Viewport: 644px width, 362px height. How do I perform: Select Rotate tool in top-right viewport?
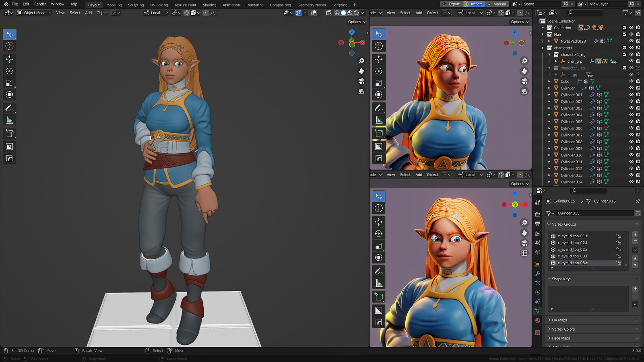pos(379,71)
